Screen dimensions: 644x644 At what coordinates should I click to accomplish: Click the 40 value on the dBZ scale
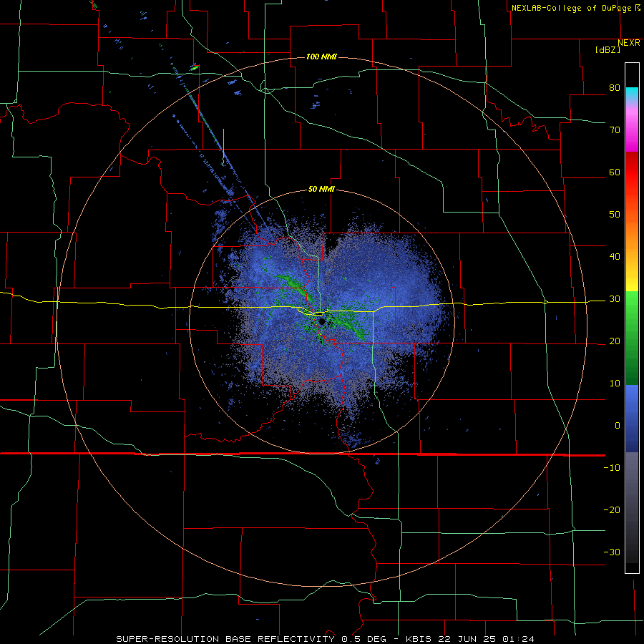click(x=615, y=257)
